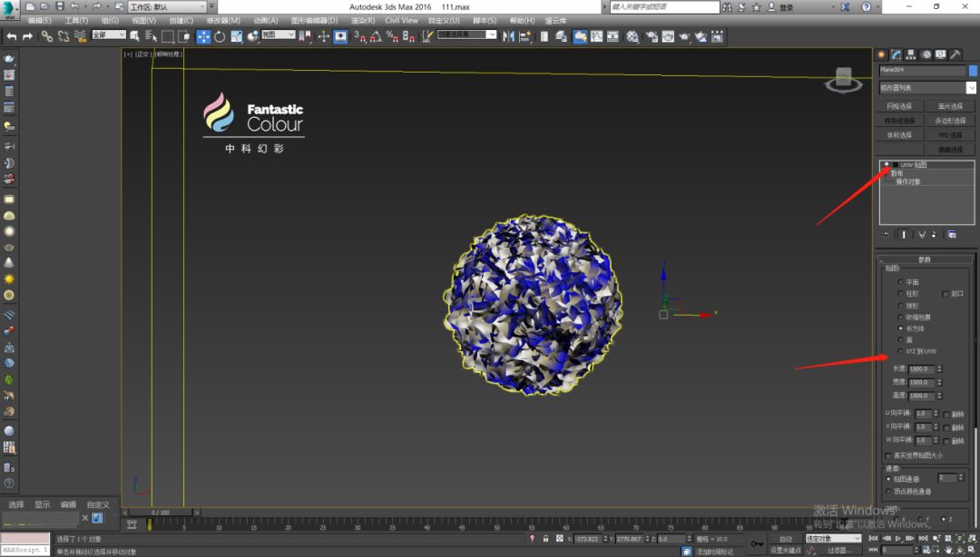Choose the 平面 mapping type
This screenshot has width=980, height=557.
(x=900, y=282)
